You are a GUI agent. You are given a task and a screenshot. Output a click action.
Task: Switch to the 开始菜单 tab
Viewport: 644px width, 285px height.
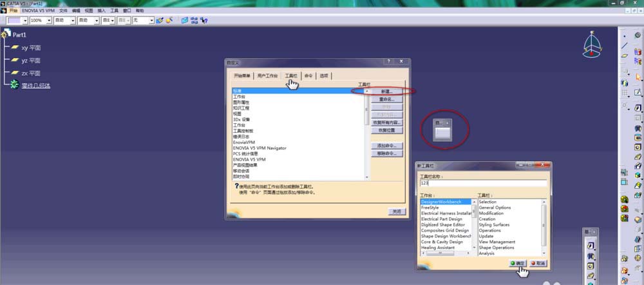242,75
